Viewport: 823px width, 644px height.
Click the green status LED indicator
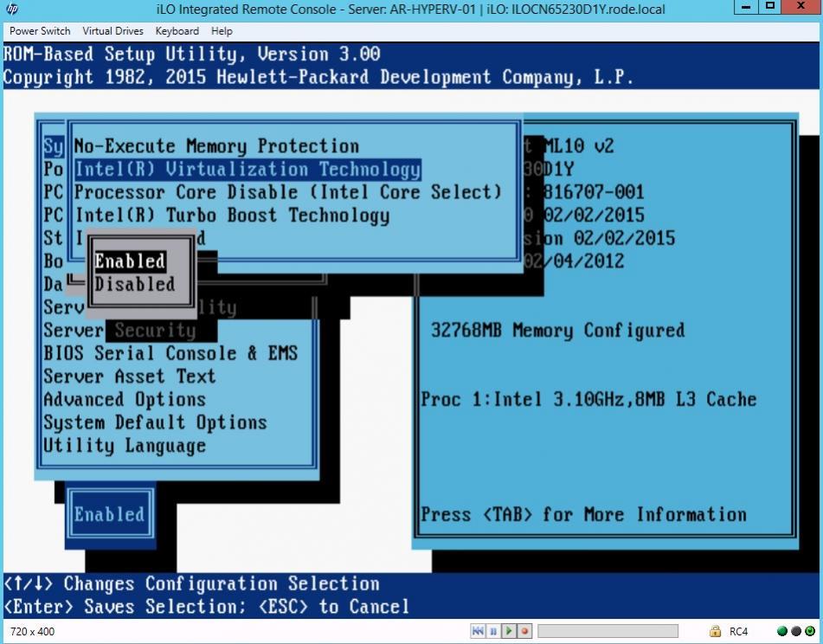click(x=782, y=631)
